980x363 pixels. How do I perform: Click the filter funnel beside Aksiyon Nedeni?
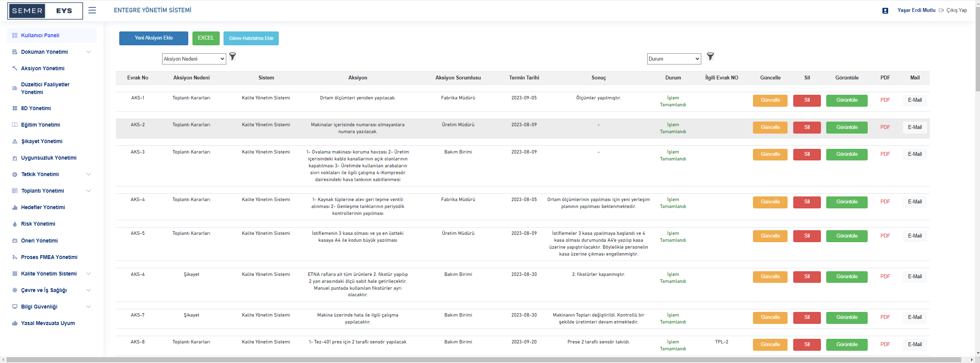pos(232,57)
